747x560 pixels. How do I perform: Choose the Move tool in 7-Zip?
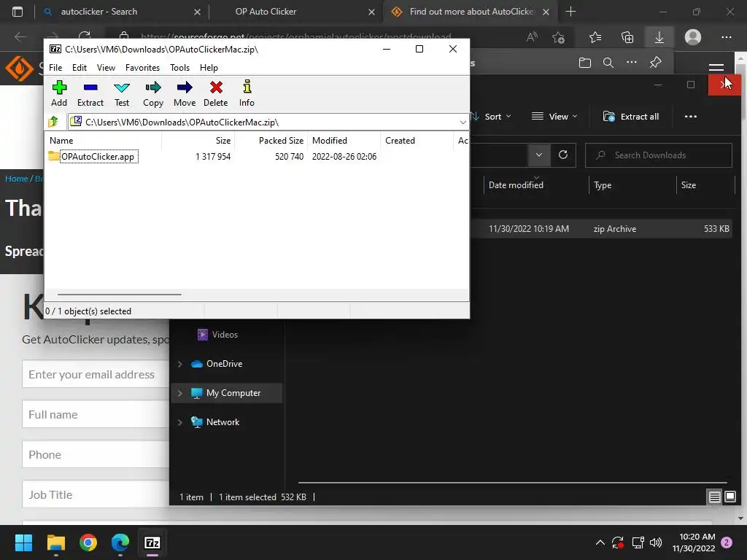(185, 93)
